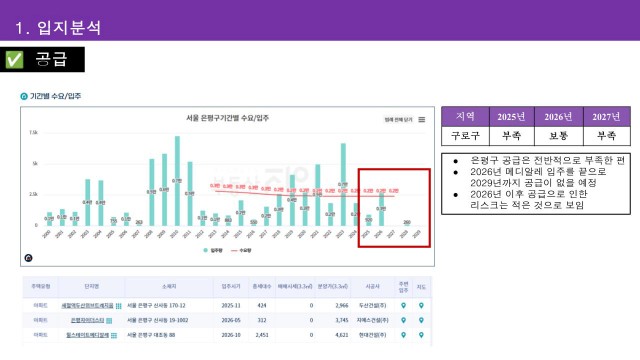This screenshot has height=360, width=640.
Task: Click 주변입주 pin for the 현대건설 row
Action: [404, 335]
